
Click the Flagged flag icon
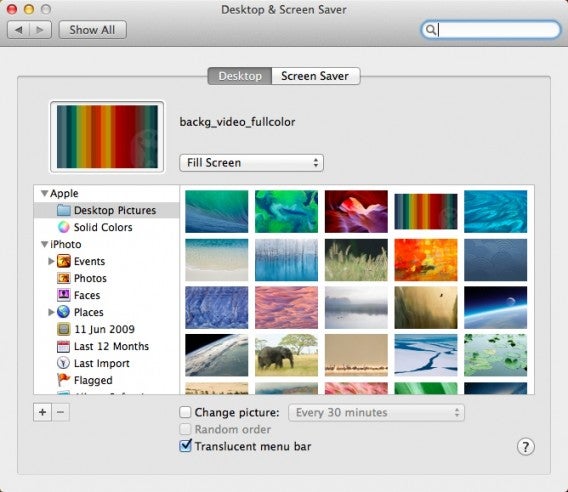point(63,380)
